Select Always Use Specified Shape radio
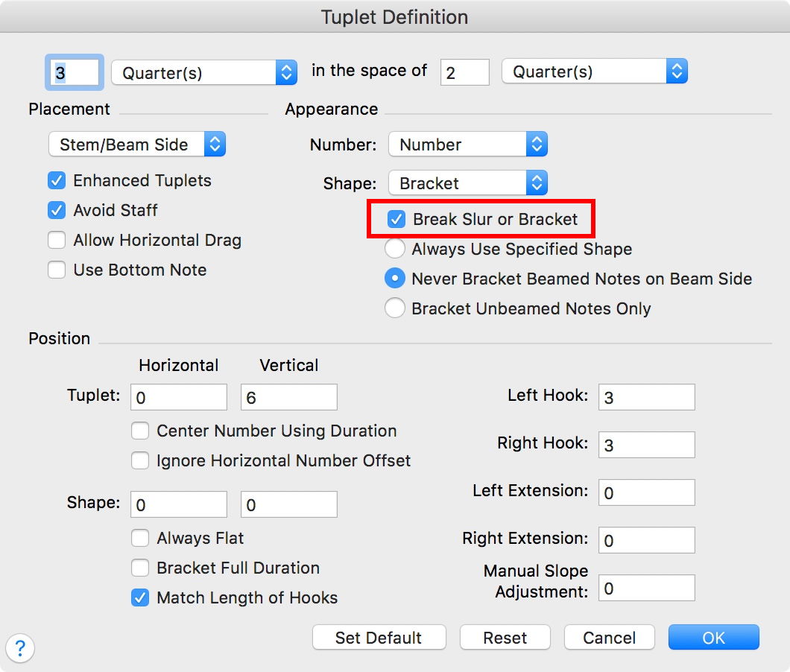 395,249
